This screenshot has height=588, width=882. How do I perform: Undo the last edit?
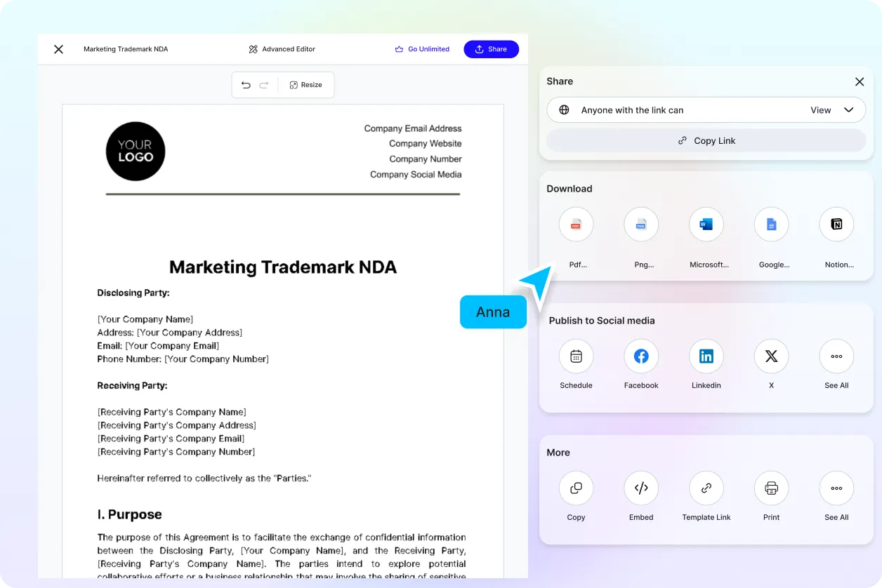(246, 85)
